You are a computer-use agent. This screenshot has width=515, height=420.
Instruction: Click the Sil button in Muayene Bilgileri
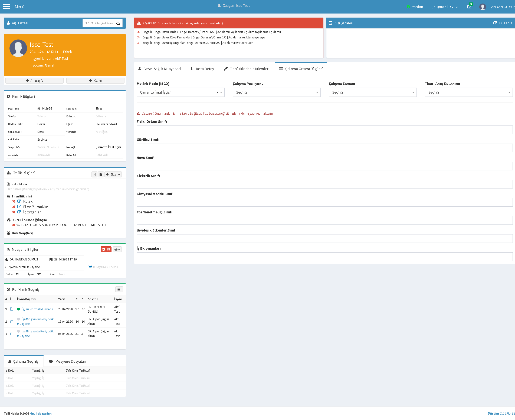(x=106, y=249)
